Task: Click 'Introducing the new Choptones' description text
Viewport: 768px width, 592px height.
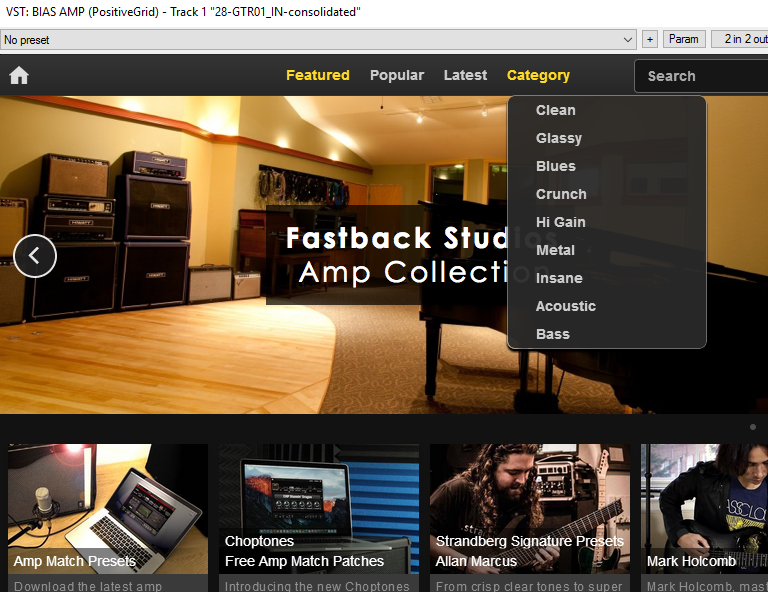Action: 317,586
